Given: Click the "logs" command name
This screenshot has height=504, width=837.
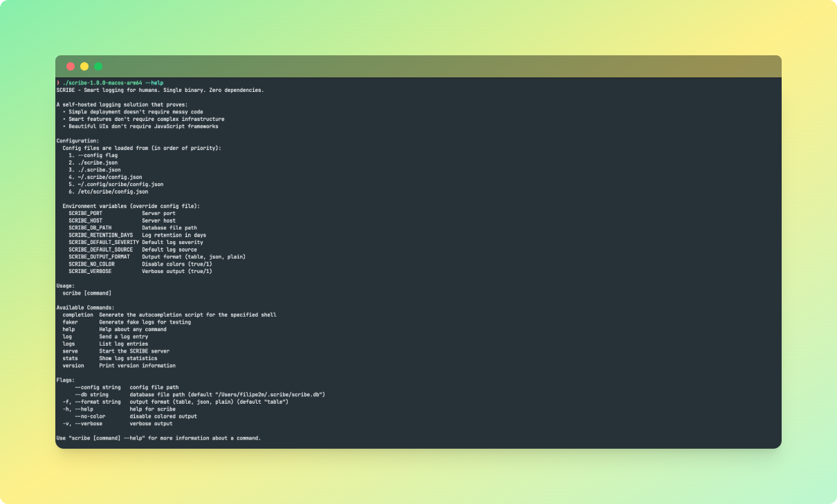Looking at the screenshot, I should (x=68, y=344).
